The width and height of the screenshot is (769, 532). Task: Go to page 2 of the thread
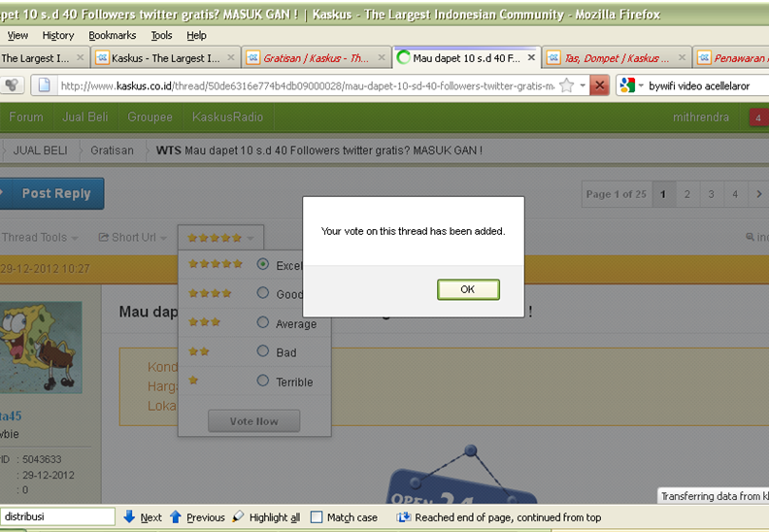pos(687,194)
